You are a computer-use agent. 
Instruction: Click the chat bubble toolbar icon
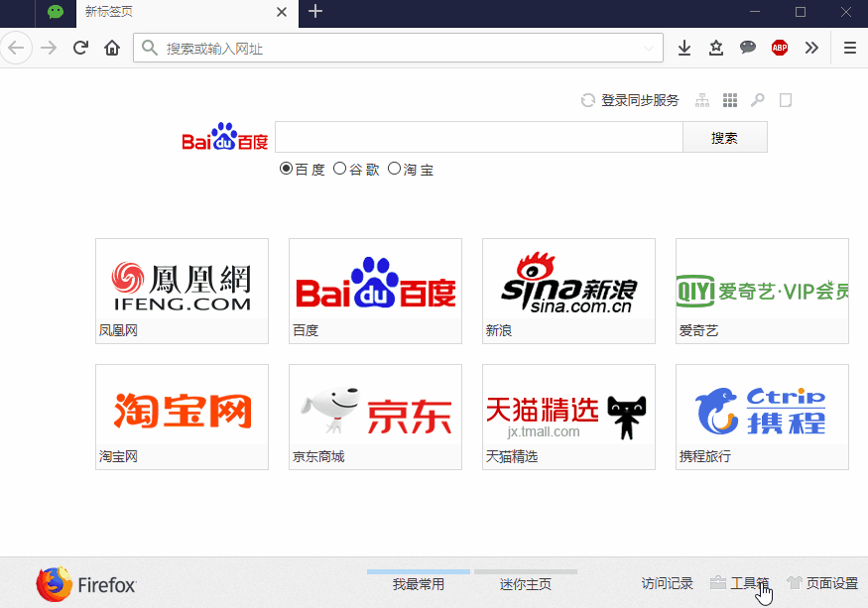748,48
